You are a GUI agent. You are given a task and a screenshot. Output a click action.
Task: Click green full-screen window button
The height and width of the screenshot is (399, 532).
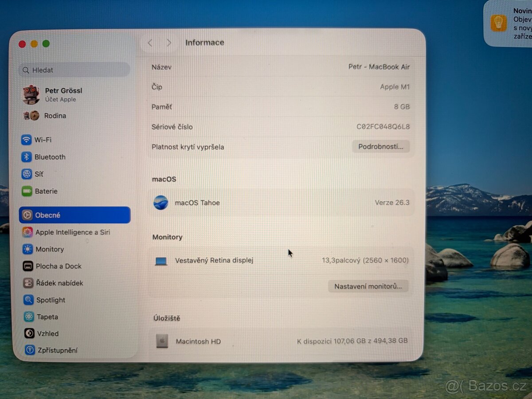point(46,43)
